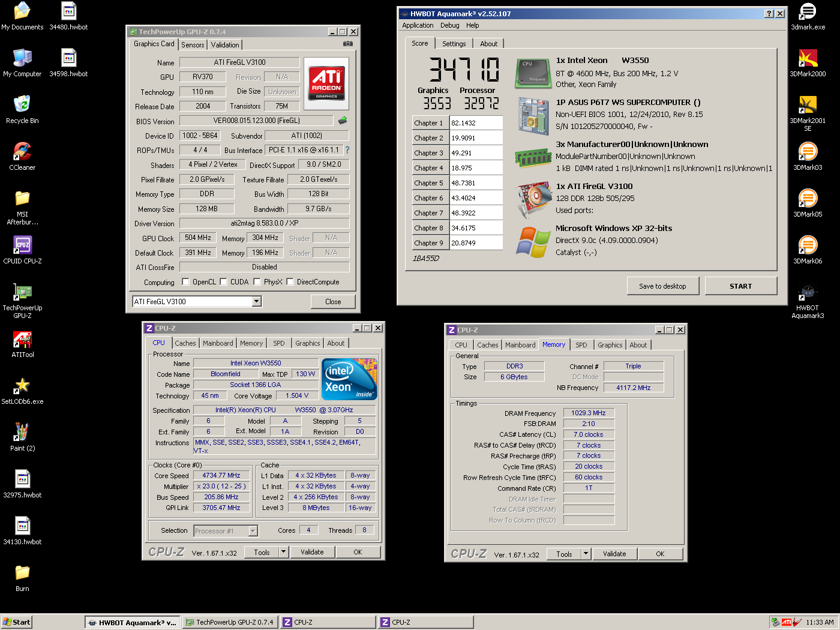Screen dimensions: 840x630
Task: Click the GPU-Z BIOS save chip icon
Action: pos(343,121)
